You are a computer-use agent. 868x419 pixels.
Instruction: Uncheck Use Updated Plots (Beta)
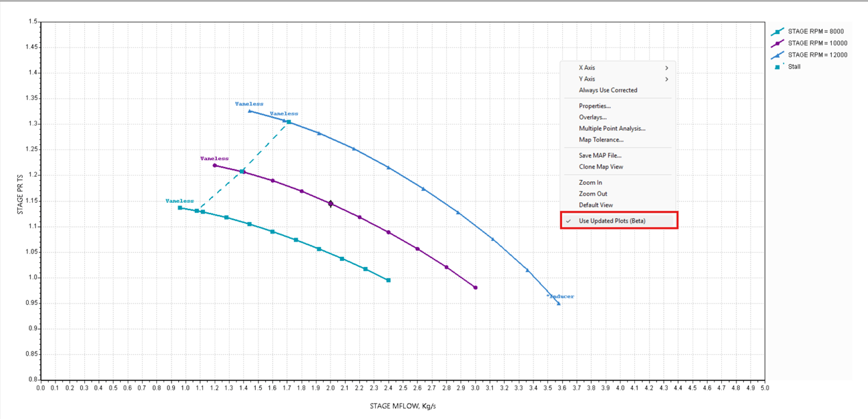coord(612,221)
